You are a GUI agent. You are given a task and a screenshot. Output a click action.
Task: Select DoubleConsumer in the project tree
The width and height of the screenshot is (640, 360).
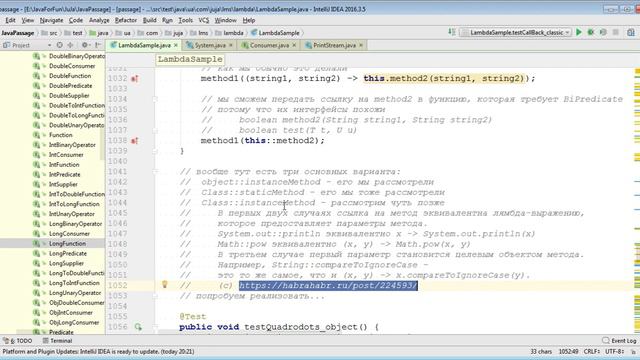tap(72, 66)
